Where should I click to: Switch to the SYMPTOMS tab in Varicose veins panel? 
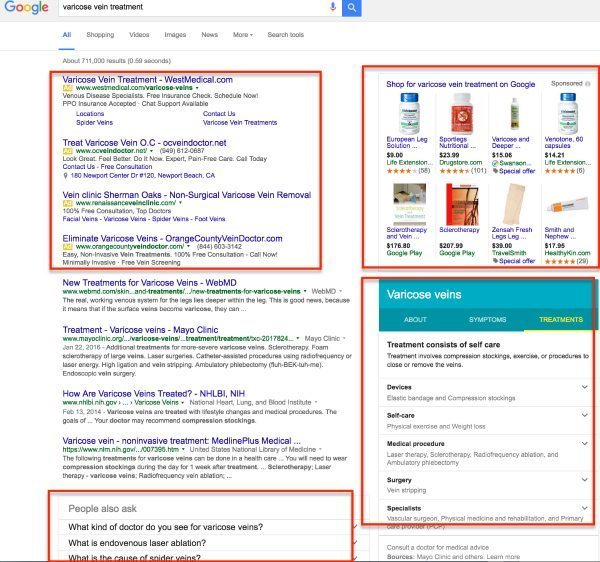tap(488, 319)
